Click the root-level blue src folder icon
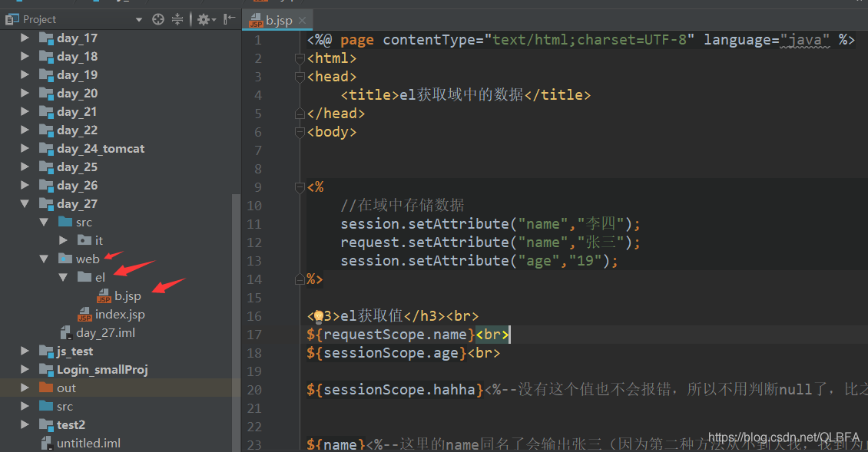 coord(46,406)
